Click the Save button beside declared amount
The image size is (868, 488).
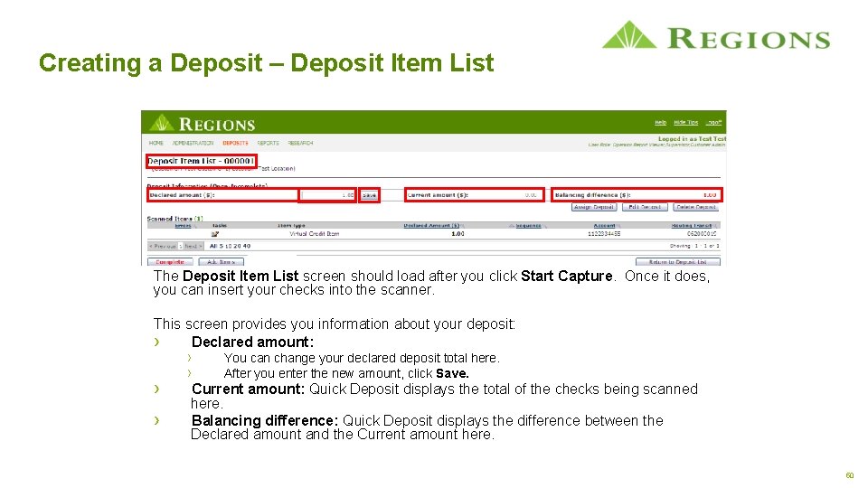point(369,195)
